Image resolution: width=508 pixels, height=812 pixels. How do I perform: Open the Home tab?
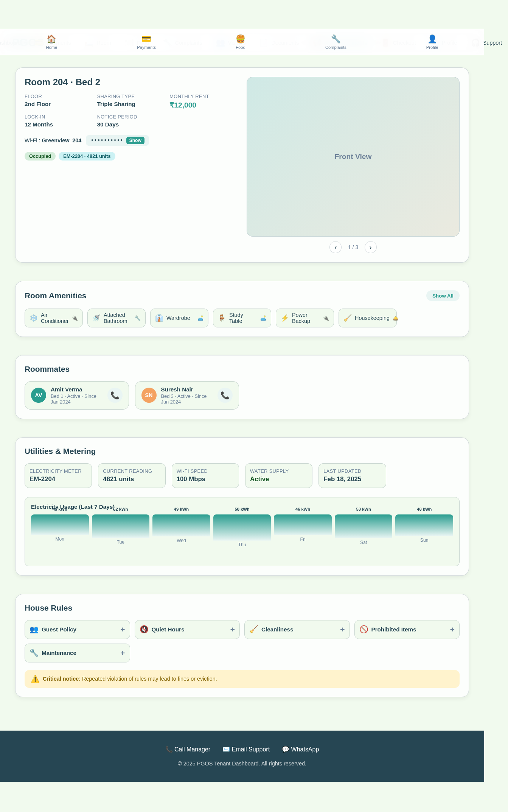[51, 42]
